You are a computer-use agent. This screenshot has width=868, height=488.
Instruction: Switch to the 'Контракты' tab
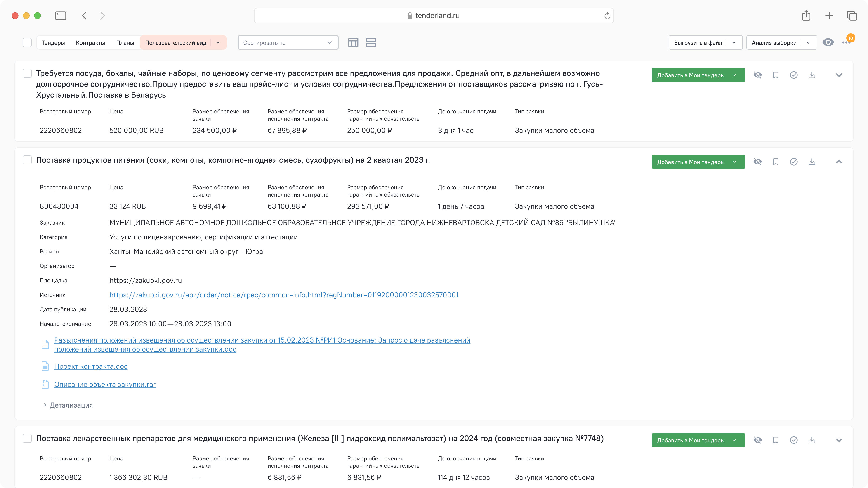[90, 43]
